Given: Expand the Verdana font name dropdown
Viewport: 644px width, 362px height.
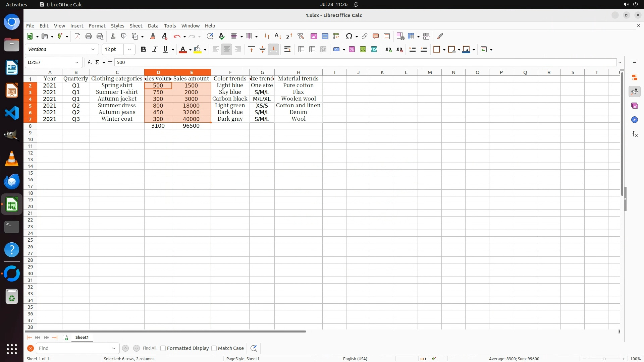Looking at the screenshot, I should coord(93,50).
